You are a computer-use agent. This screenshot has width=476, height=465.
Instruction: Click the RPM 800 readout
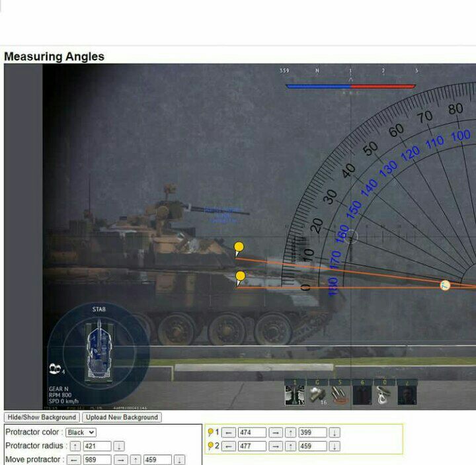(x=60, y=395)
